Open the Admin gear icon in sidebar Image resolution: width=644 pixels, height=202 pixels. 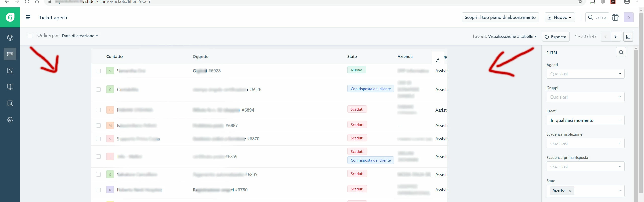click(x=10, y=120)
